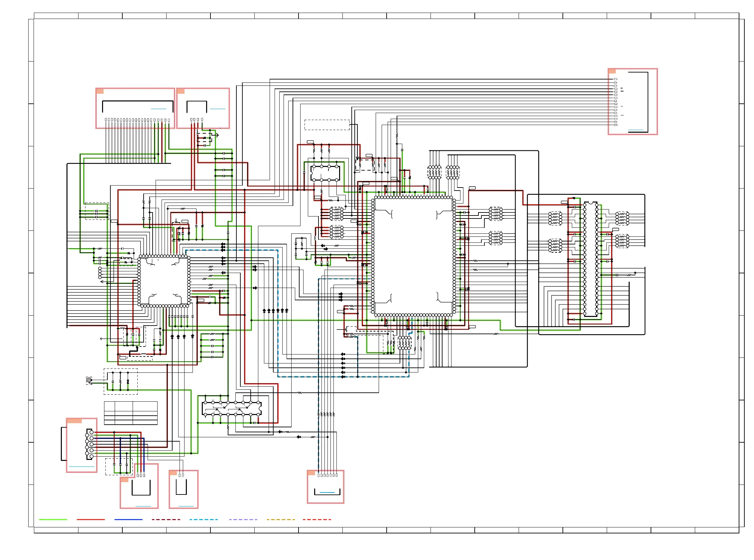Viewport: 754px width, 560px height.
Task: Select the eight-pin IC above the central chip
Action: [x=325, y=173]
